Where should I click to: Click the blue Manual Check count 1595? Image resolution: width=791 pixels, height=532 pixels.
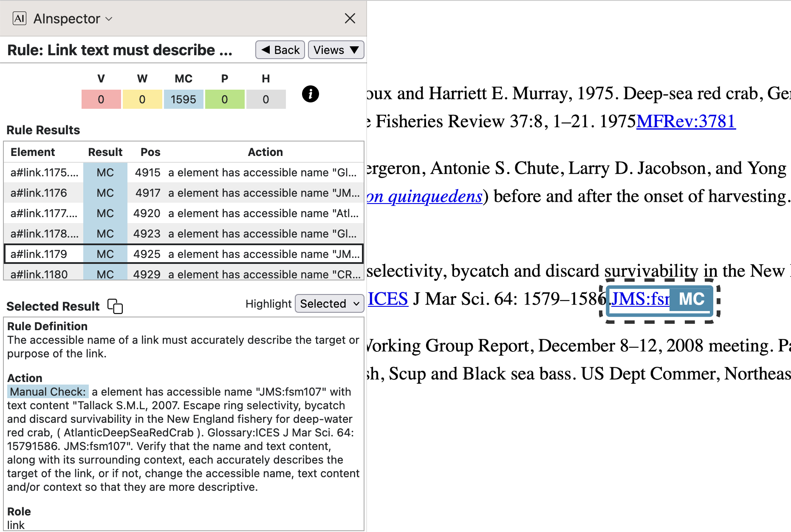[183, 99]
